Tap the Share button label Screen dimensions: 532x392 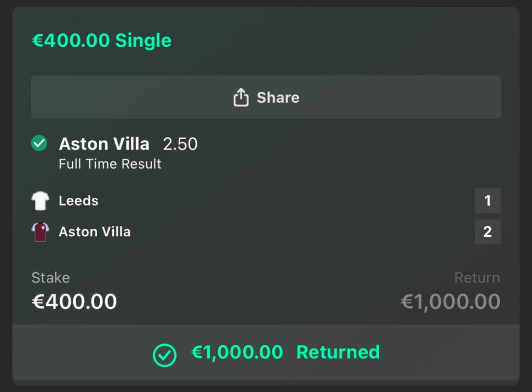278,98
